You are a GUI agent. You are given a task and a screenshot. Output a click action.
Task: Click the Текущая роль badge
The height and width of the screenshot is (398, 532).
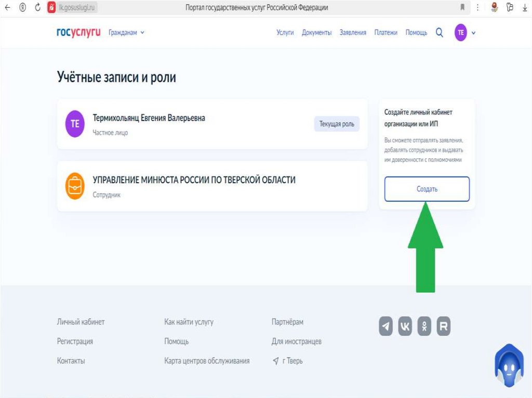tap(337, 124)
